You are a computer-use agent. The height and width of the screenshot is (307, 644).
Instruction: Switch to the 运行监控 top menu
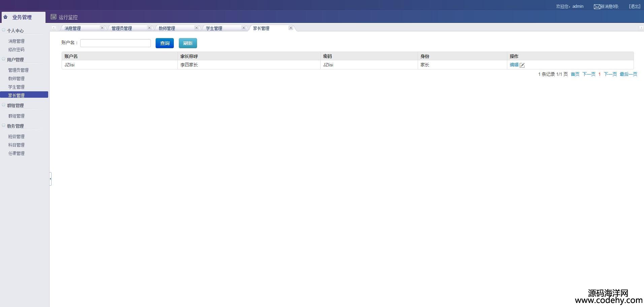coord(64,17)
